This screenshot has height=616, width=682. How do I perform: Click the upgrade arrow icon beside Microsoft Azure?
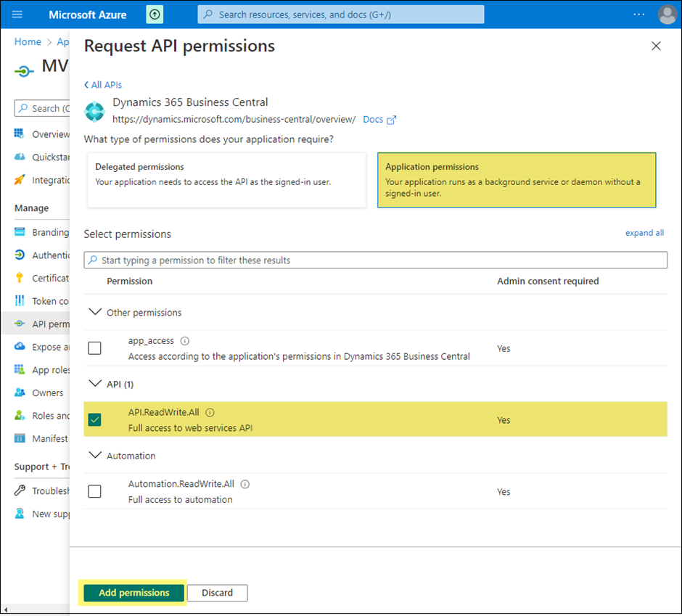[x=155, y=15]
